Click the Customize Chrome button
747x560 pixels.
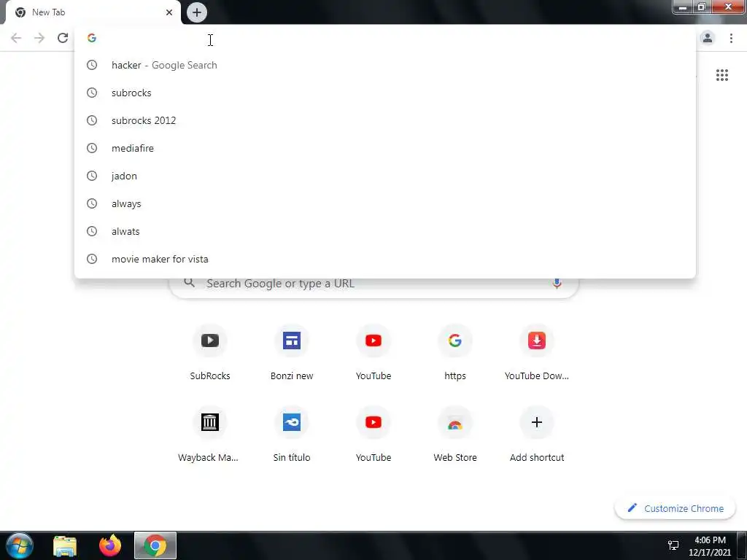[x=675, y=508]
